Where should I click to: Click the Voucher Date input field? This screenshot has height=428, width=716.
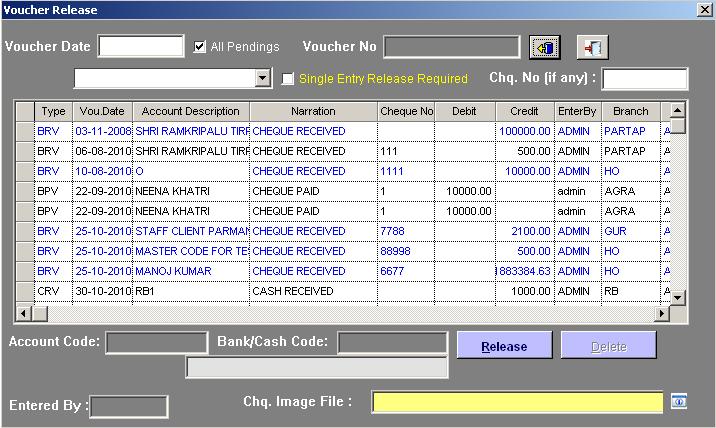(141, 46)
